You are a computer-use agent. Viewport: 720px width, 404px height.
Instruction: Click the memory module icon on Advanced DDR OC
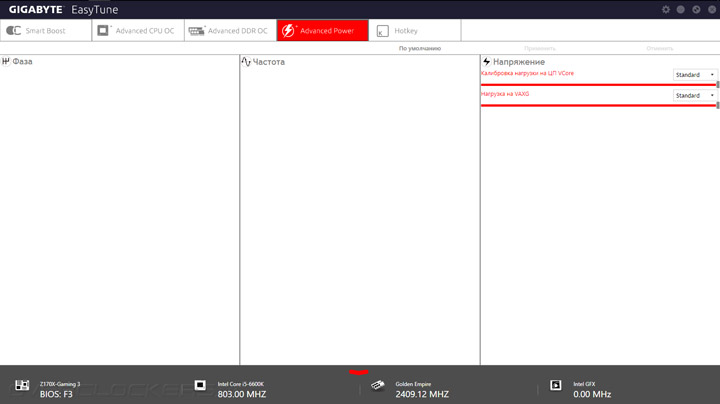coord(197,31)
